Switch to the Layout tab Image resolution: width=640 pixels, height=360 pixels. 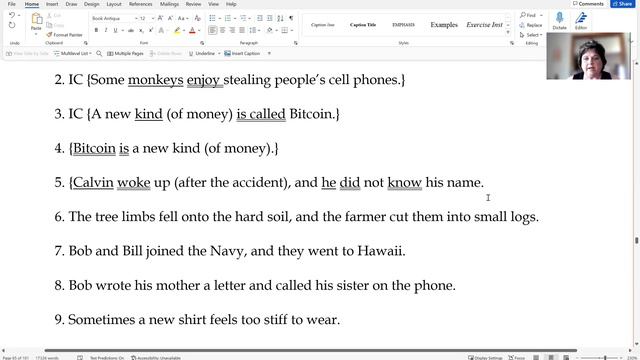click(x=113, y=4)
